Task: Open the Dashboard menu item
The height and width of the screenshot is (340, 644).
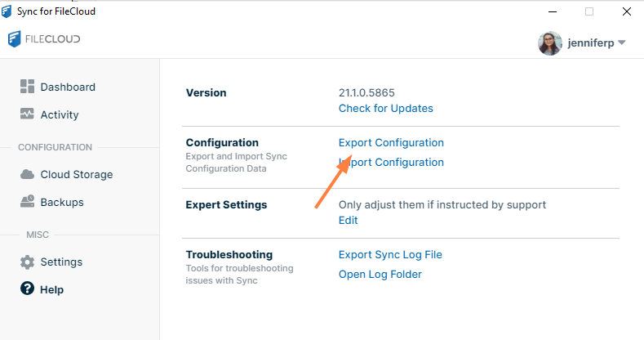Action: point(68,87)
